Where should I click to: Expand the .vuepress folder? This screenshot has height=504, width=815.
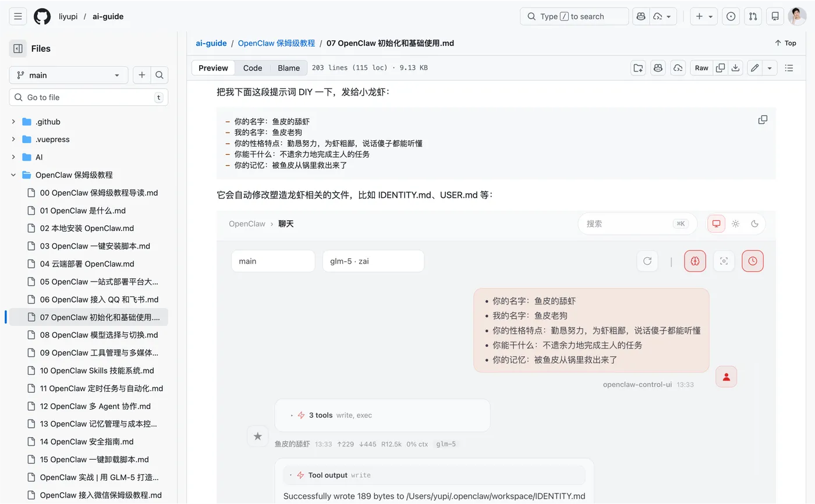tap(13, 139)
